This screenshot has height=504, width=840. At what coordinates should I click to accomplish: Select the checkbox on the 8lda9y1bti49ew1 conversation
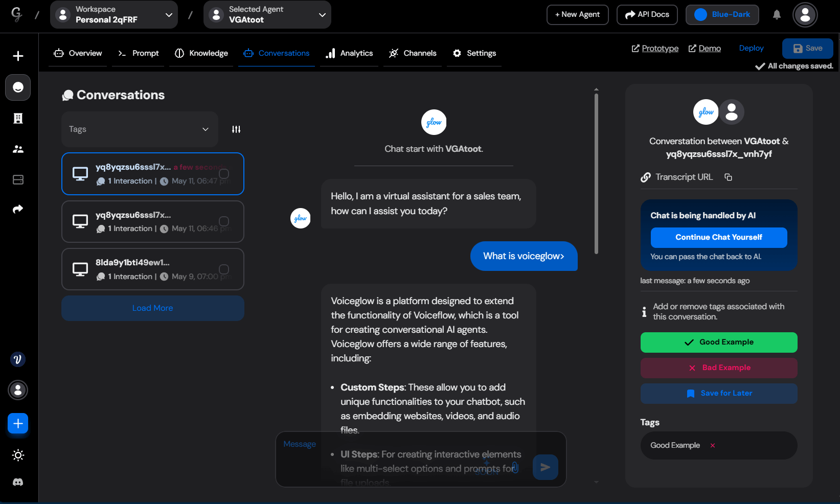click(224, 269)
